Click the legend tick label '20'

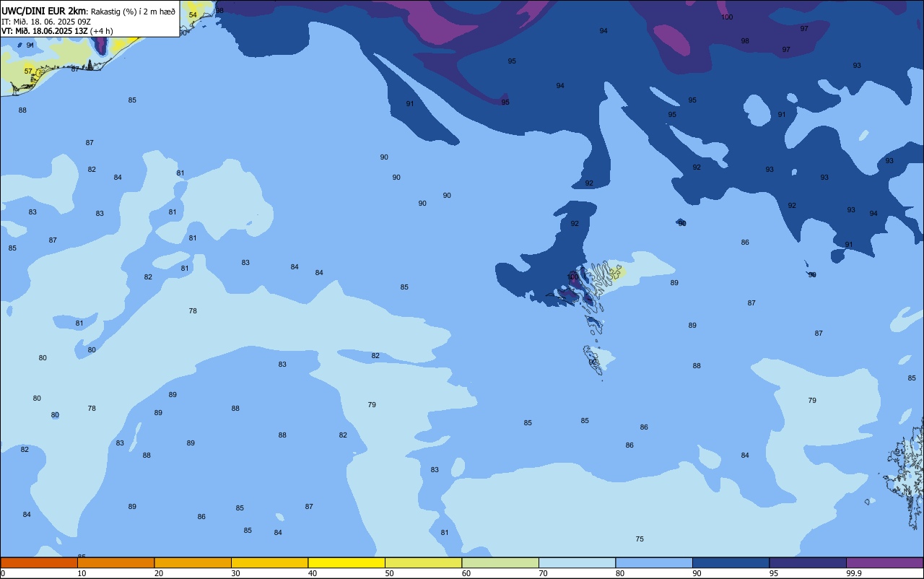click(159, 573)
